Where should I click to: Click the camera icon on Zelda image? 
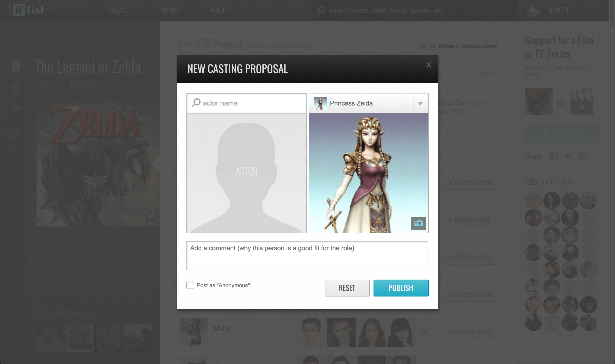[418, 223]
